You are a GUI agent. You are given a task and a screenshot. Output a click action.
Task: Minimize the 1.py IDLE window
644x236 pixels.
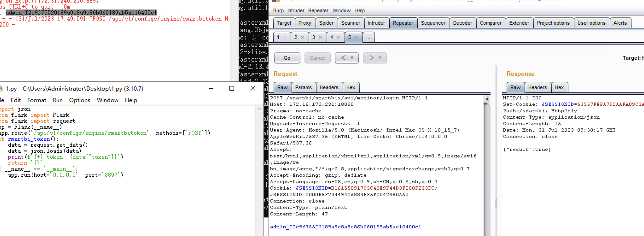click(x=211, y=88)
